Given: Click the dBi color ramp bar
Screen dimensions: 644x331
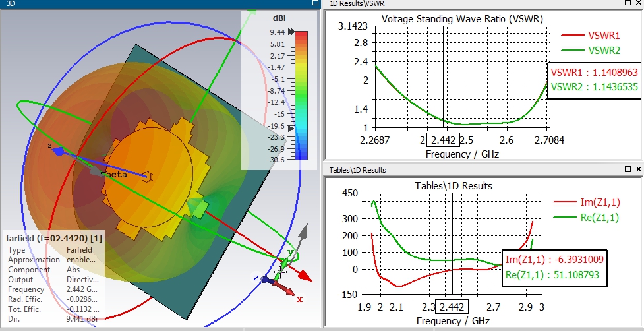Looking at the screenshot, I should [301, 95].
